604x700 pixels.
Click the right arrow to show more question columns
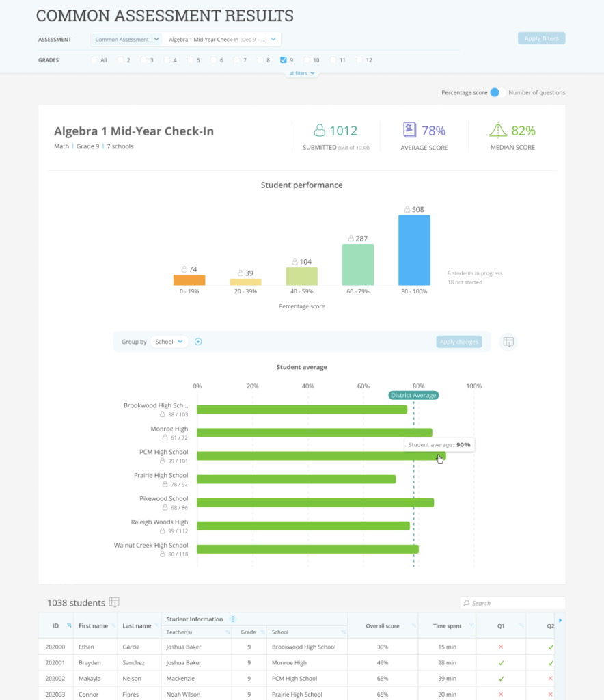pyautogui.click(x=560, y=621)
